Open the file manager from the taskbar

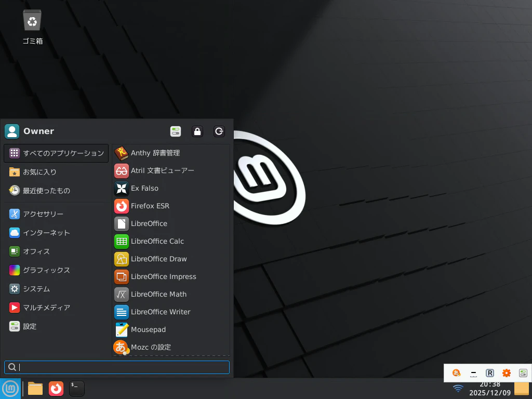(35, 389)
